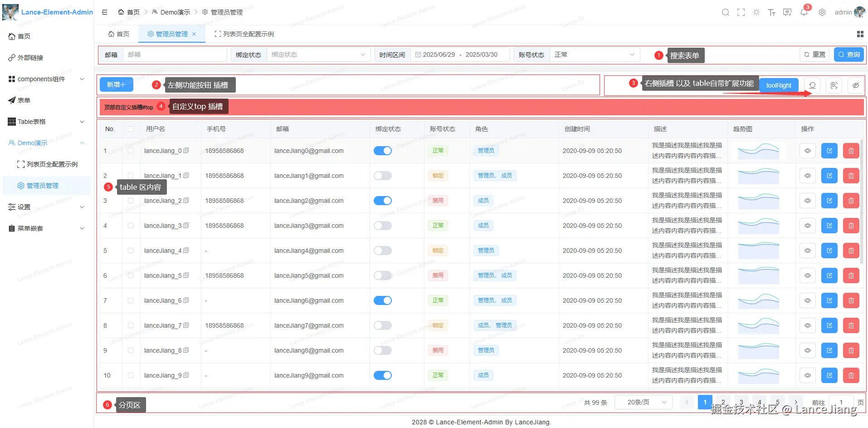
Task: View lanceJiang_2 details via eye icon
Action: (808, 201)
